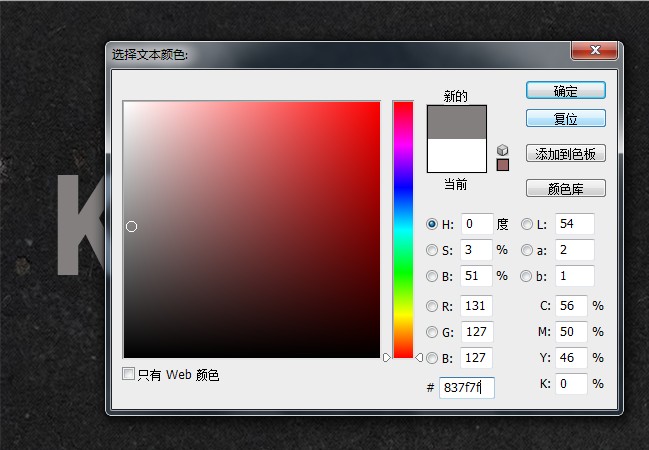Viewport: 649px width, 450px height.
Task: Click the hex field 837f7f
Action: (x=467, y=388)
